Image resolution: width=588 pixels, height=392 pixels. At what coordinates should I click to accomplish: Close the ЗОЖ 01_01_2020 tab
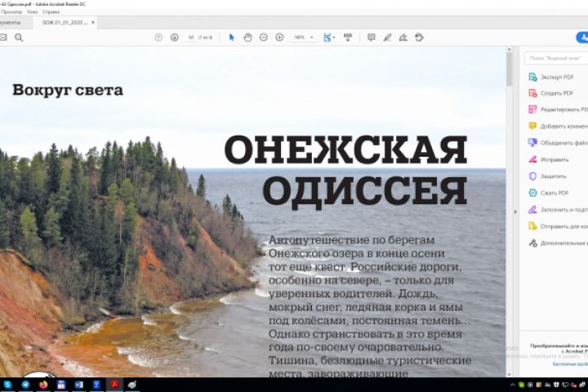coord(93,23)
